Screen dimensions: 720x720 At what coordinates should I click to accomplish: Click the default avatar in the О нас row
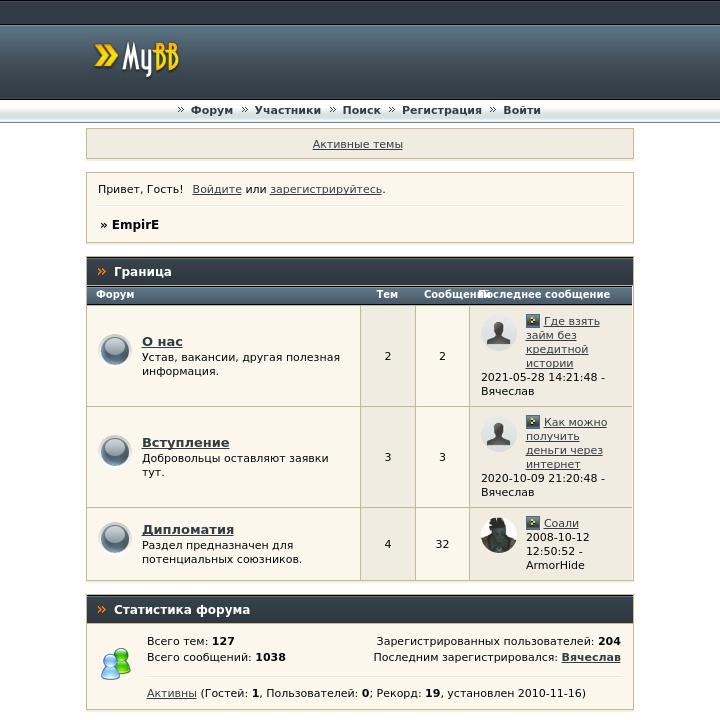(x=499, y=333)
